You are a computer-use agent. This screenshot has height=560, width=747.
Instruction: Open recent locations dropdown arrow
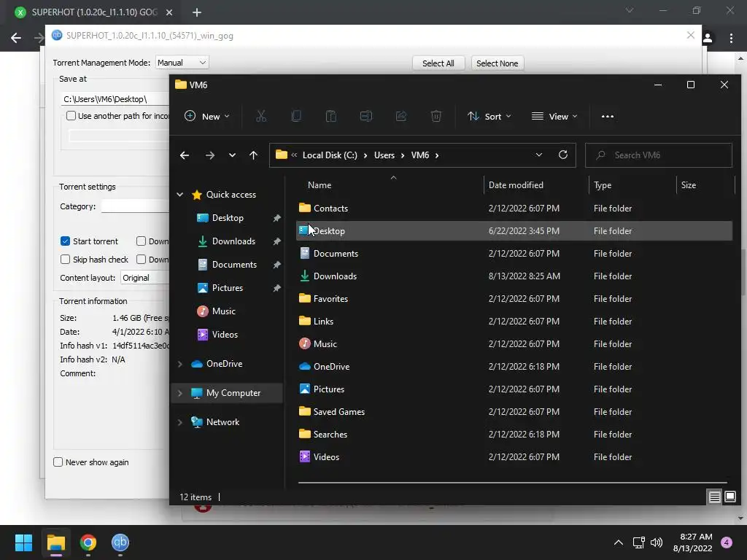click(x=232, y=155)
